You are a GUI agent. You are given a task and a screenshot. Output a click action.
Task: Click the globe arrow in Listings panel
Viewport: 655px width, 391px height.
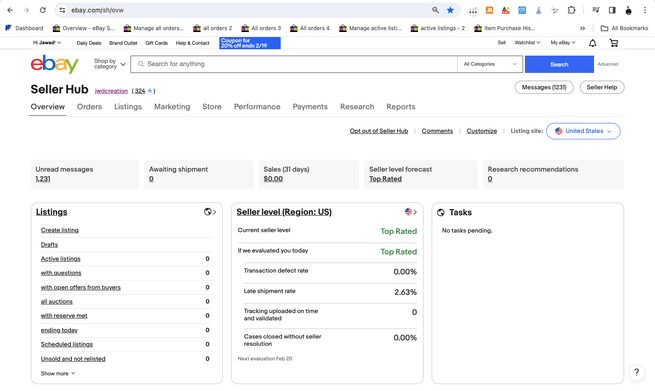(210, 212)
